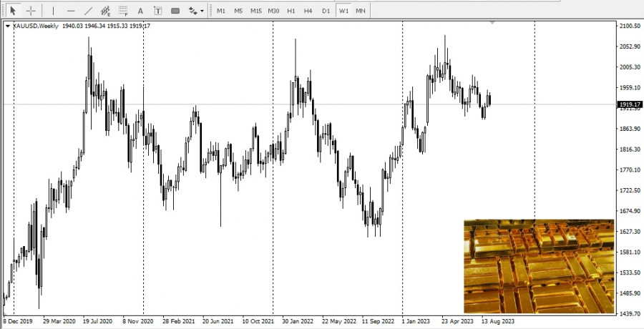Click the 1533.50 price scale label
Screen dimensions: 644x329
pos(630,272)
